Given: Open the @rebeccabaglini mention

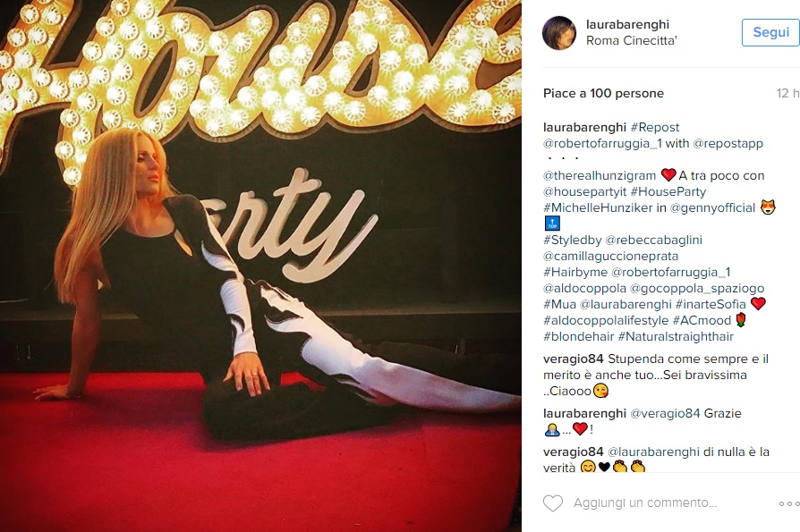Looking at the screenshot, I should pos(653,240).
